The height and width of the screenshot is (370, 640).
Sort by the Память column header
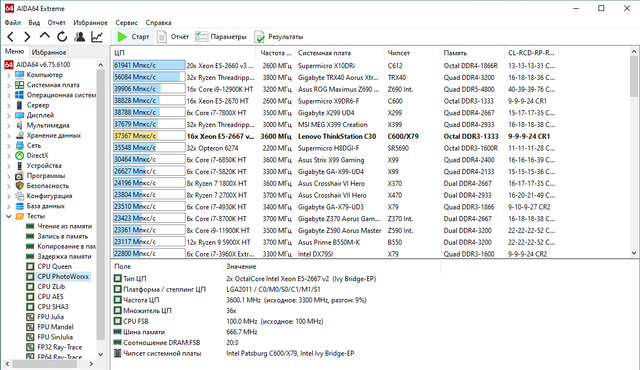pos(472,53)
